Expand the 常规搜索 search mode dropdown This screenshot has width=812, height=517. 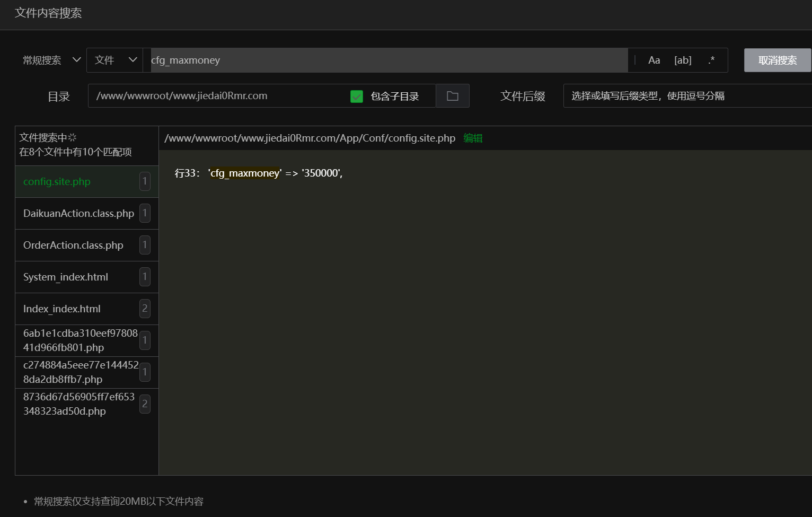point(51,60)
